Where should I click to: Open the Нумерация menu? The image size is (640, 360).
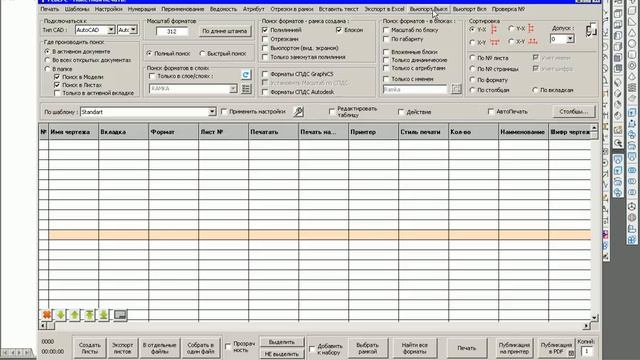(142, 9)
